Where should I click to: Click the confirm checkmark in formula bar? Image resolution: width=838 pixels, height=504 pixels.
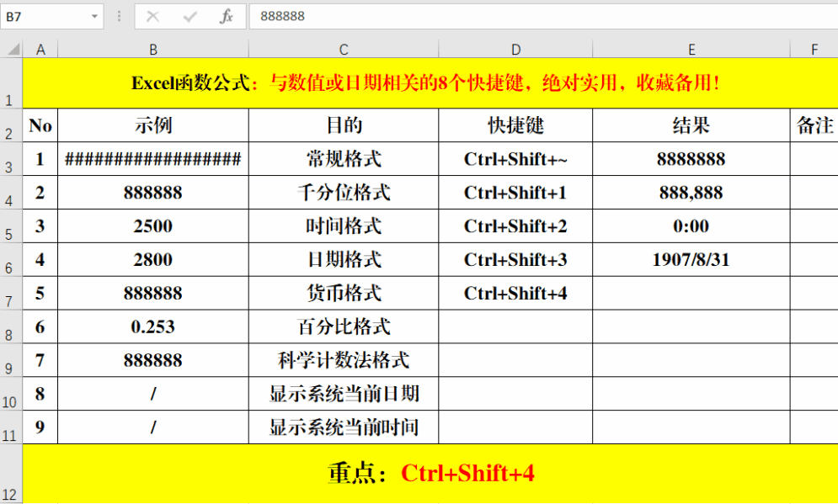[189, 17]
